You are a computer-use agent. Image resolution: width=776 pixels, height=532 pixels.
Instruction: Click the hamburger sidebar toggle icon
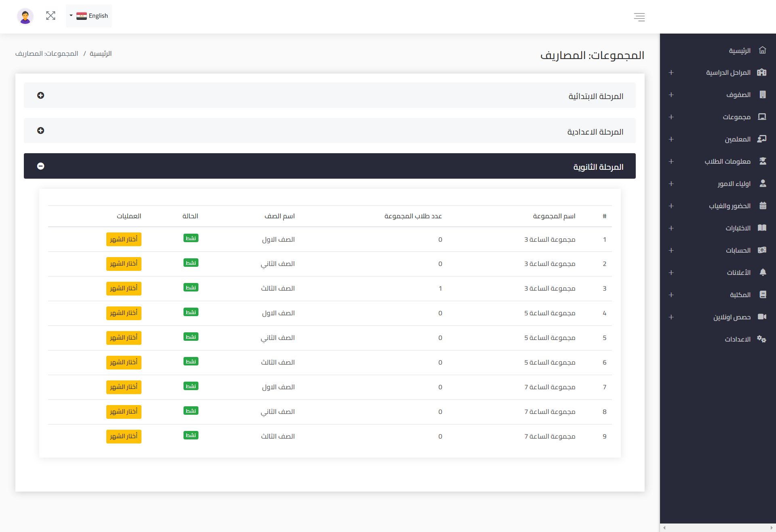[639, 17]
